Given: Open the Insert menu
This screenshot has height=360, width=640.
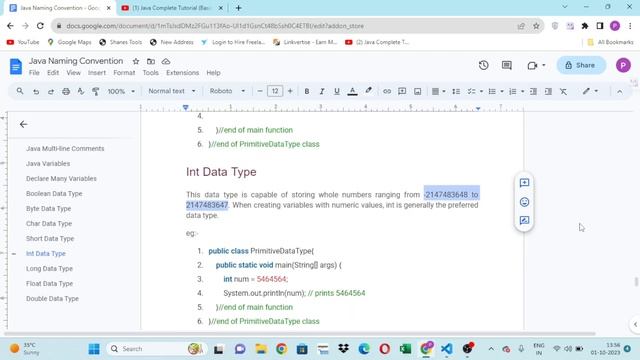Looking at the screenshot, I should pos(97,73).
